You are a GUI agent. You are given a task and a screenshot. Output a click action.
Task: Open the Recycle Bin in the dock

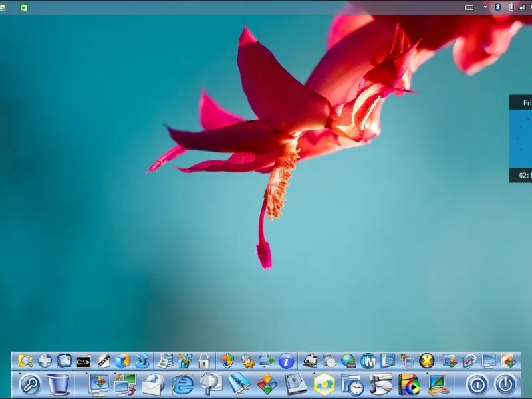tap(58, 384)
